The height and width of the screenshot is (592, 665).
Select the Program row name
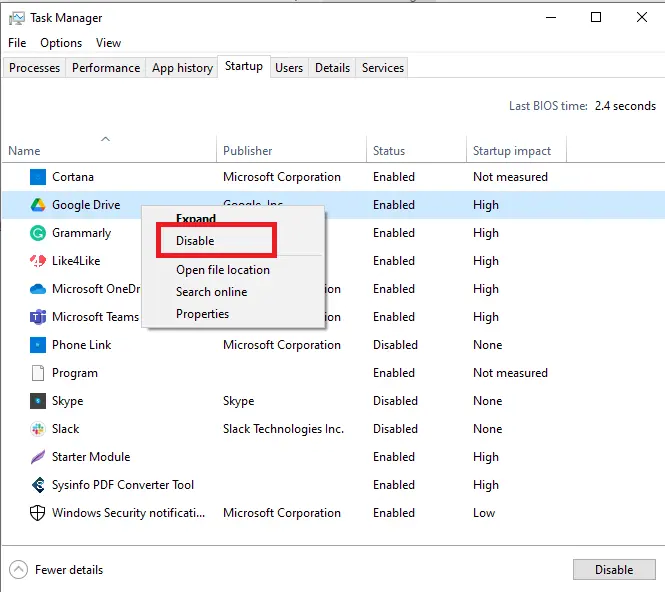tap(75, 373)
